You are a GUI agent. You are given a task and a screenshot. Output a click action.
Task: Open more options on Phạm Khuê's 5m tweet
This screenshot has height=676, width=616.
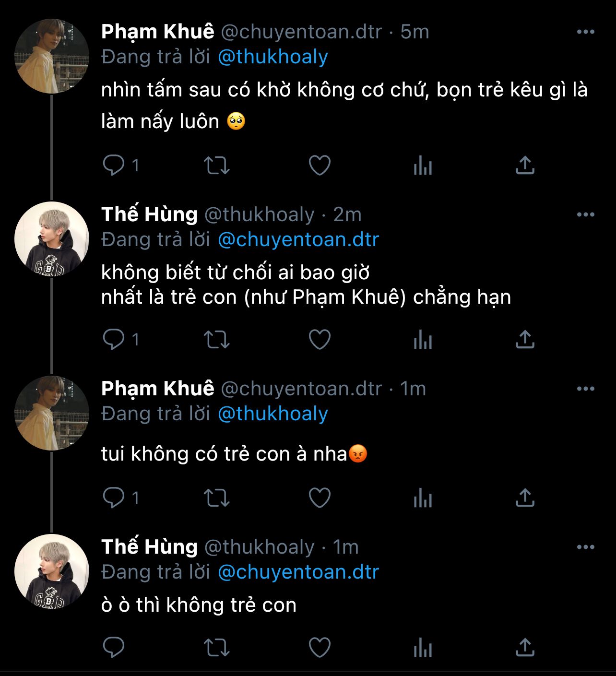pos(585,32)
